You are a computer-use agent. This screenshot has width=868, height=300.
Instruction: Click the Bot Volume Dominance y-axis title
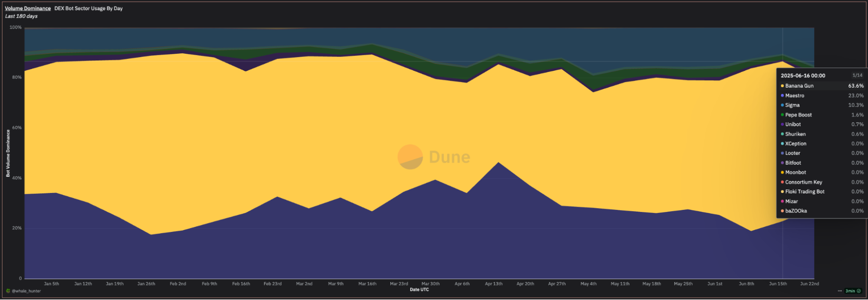tap(8, 153)
